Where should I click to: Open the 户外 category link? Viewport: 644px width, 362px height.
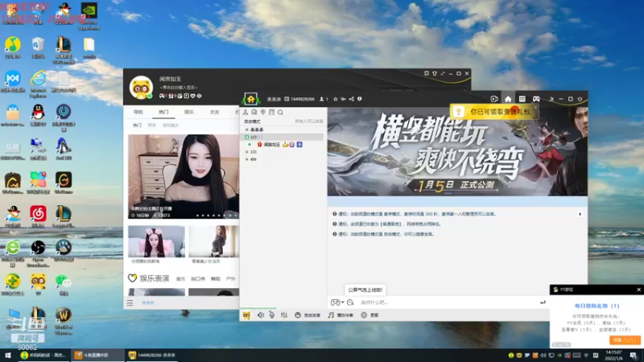tap(230, 278)
